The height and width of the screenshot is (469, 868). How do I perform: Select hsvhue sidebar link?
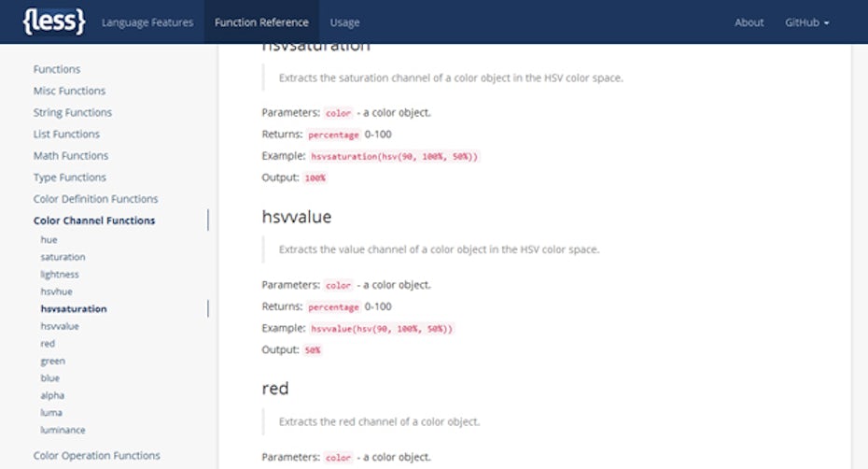coord(56,291)
